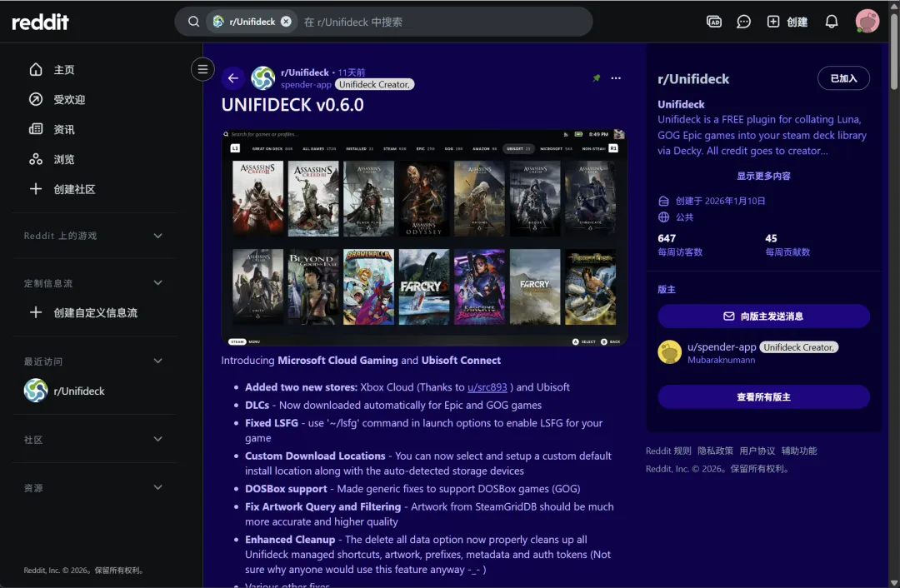Click the Popular arrow-circle icon
The height and width of the screenshot is (588, 900).
(36, 99)
